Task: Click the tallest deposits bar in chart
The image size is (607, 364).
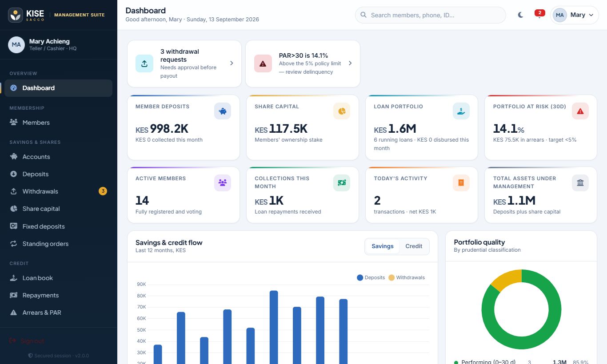Action: click(x=274, y=327)
